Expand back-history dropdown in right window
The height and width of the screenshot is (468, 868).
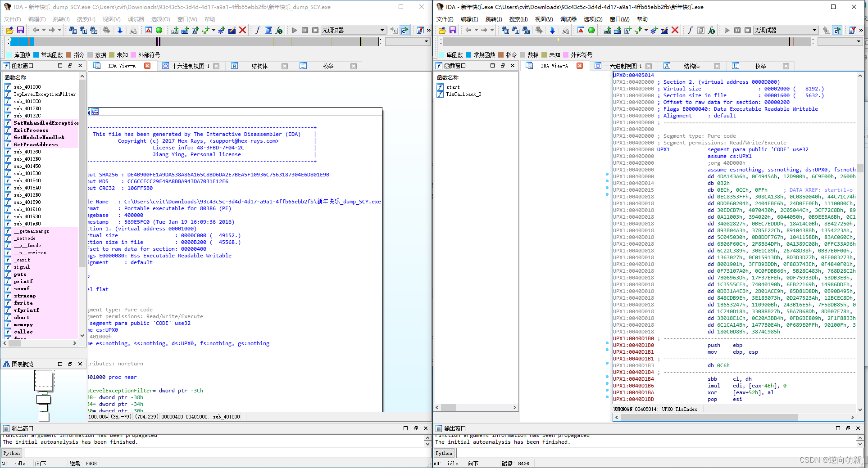(x=476, y=30)
